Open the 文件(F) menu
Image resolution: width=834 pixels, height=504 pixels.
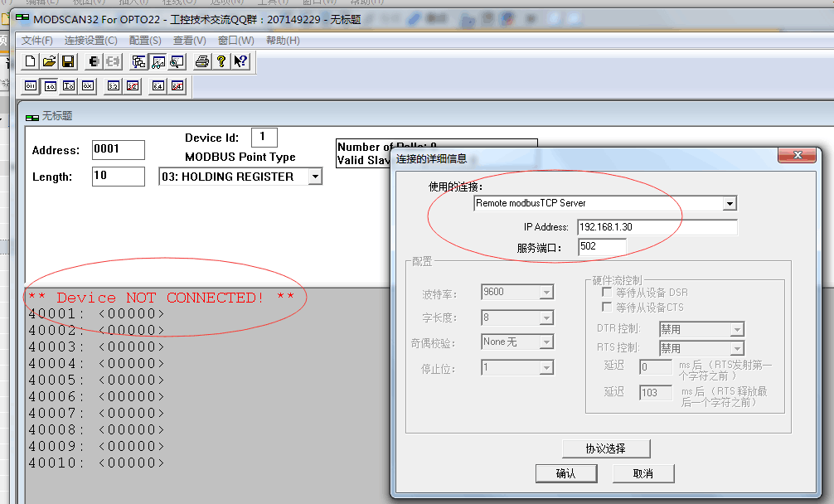(36, 41)
